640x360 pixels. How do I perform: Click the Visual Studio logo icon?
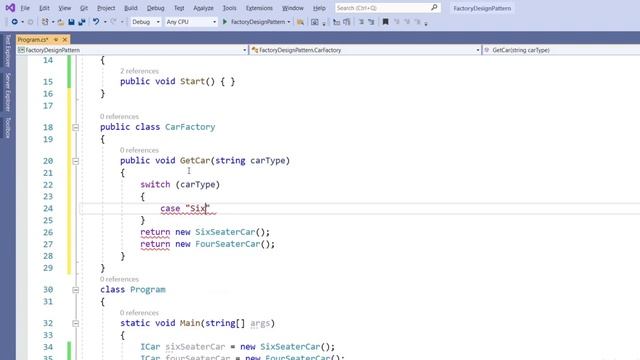click(10, 7)
